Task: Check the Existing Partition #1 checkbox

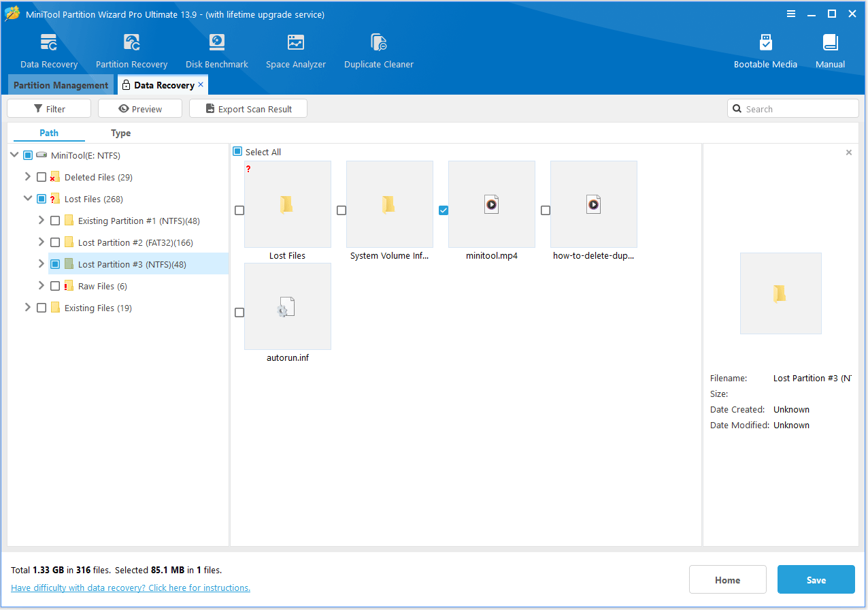Action: click(x=55, y=221)
